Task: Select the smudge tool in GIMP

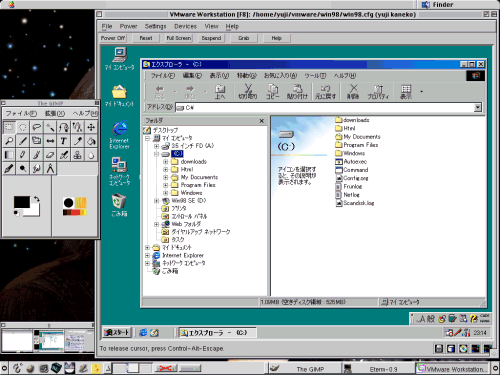Action: coord(36,169)
